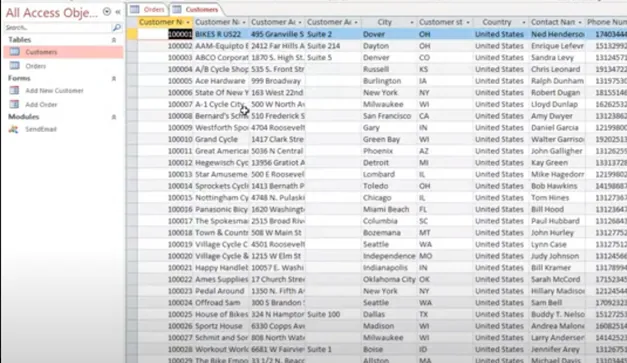Click the search magnifier icon
Screen dimensions: 627x363
116,27
